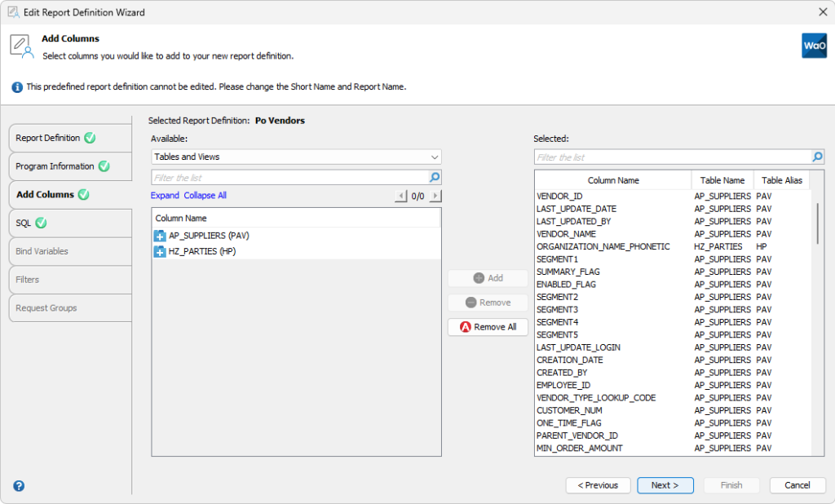Click the Next button

pos(665,485)
